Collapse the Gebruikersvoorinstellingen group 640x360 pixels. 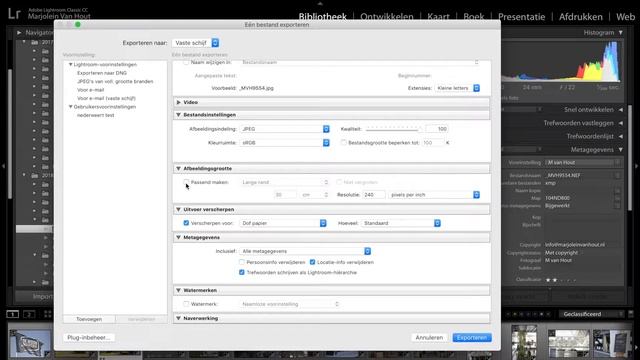[71, 107]
